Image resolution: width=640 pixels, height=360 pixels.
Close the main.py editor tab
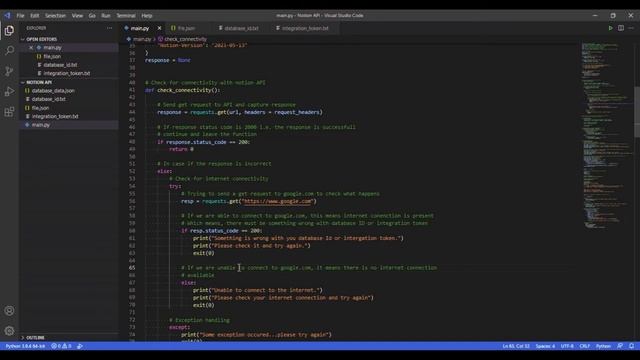click(159, 28)
